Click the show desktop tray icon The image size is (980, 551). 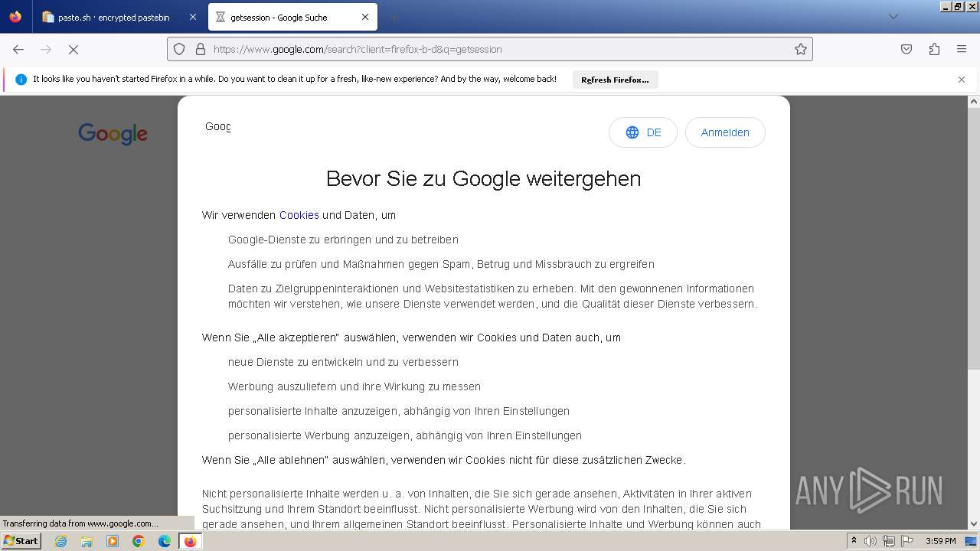pos(971,541)
